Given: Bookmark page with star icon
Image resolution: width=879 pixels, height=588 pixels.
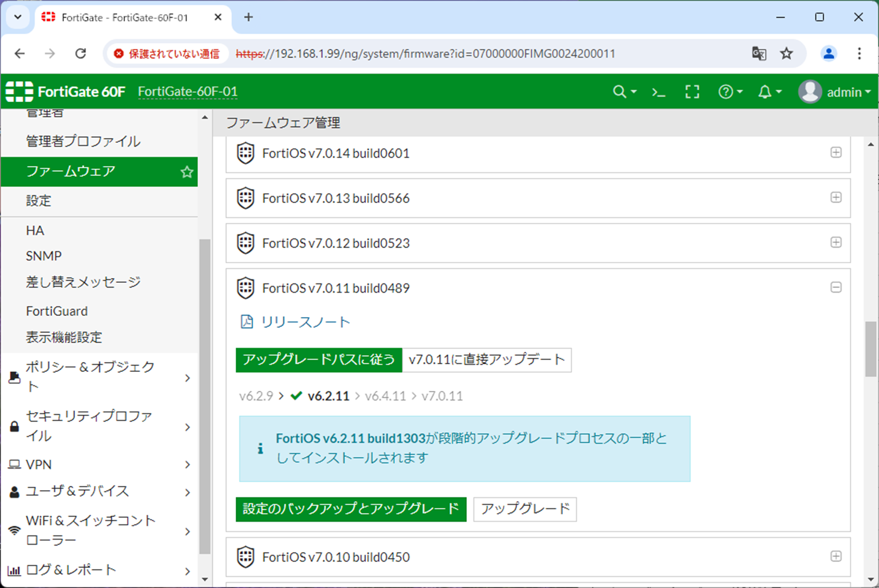Looking at the screenshot, I should click(786, 53).
